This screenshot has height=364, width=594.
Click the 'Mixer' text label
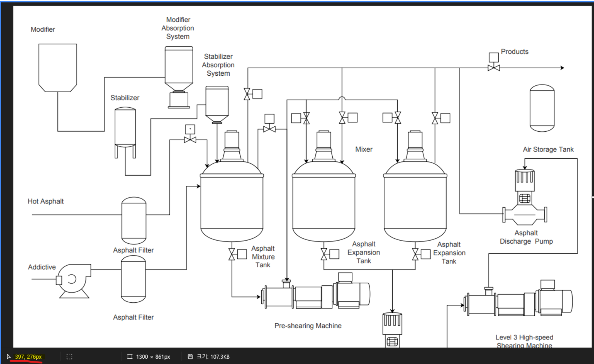tap(364, 149)
